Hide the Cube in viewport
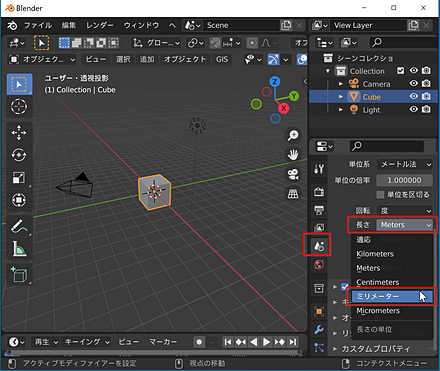 click(413, 96)
